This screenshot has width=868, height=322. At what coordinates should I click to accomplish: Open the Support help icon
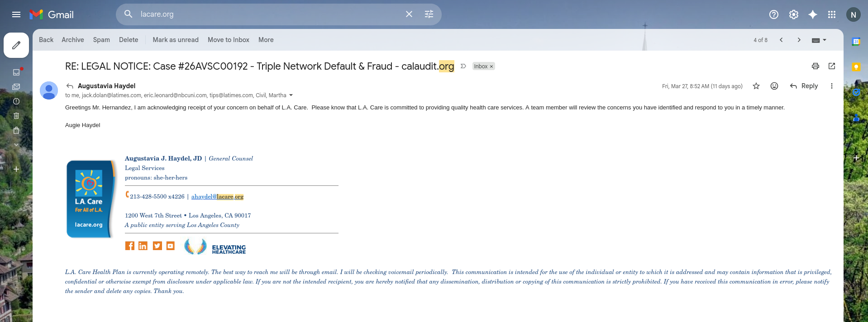[x=774, y=14]
